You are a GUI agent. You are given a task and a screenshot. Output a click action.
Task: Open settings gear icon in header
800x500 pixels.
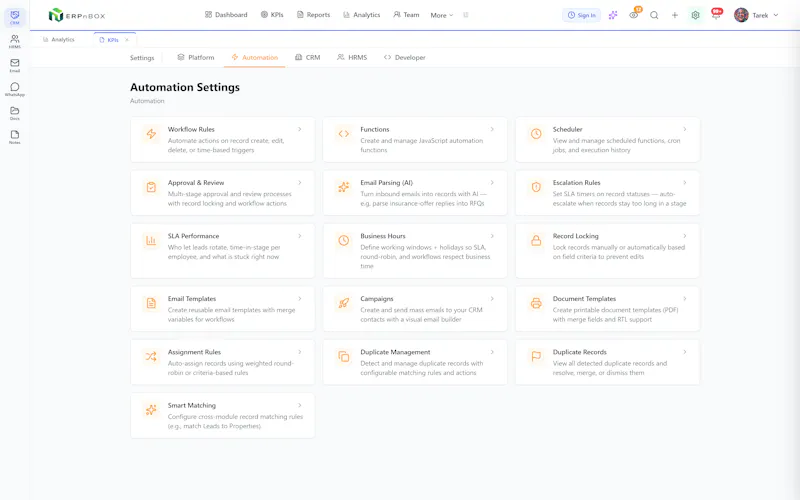[x=695, y=15]
